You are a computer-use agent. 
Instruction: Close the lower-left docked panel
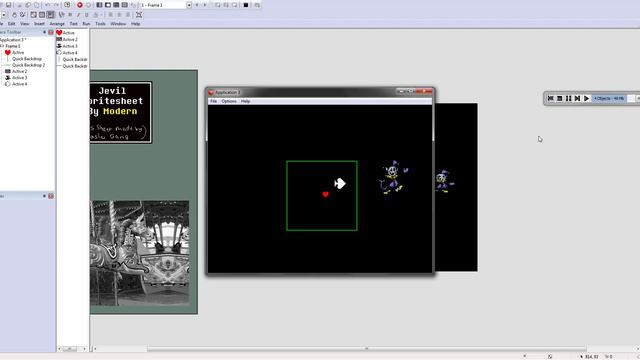[x=51, y=196]
